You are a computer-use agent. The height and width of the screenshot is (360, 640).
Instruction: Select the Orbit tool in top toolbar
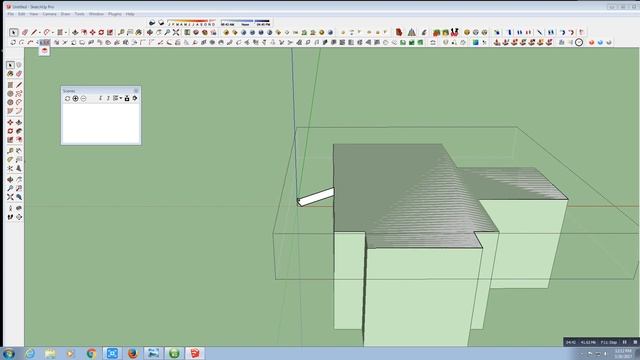point(150,32)
